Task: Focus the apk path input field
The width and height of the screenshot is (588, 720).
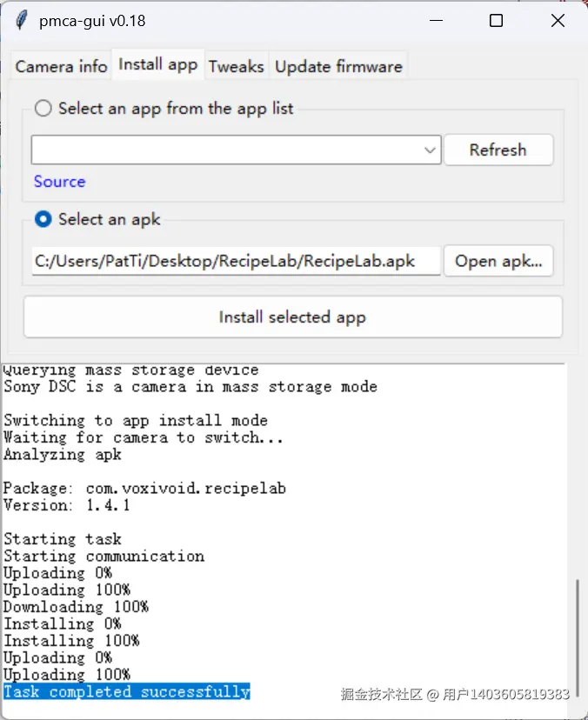Action: tap(236, 261)
